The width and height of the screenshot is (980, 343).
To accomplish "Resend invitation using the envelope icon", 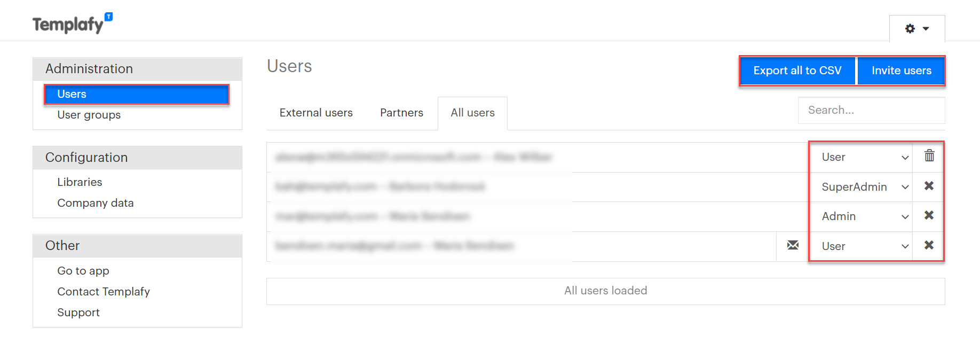I will pyautogui.click(x=793, y=246).
